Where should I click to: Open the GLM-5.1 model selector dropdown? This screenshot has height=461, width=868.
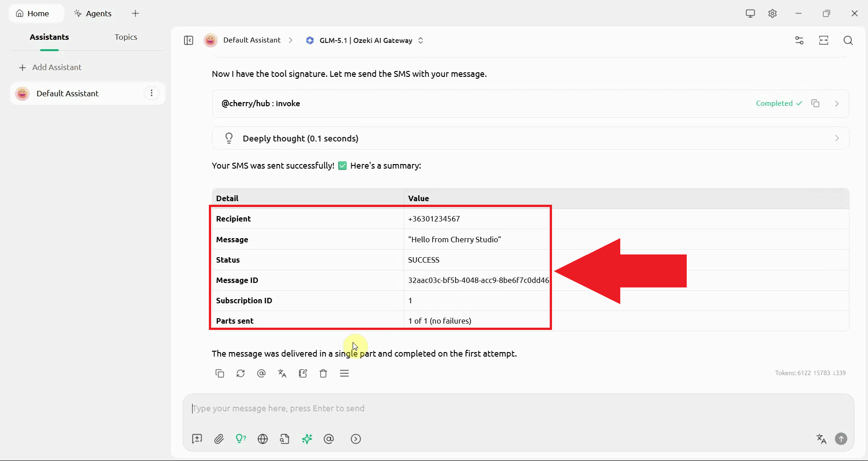click(364, 40)
